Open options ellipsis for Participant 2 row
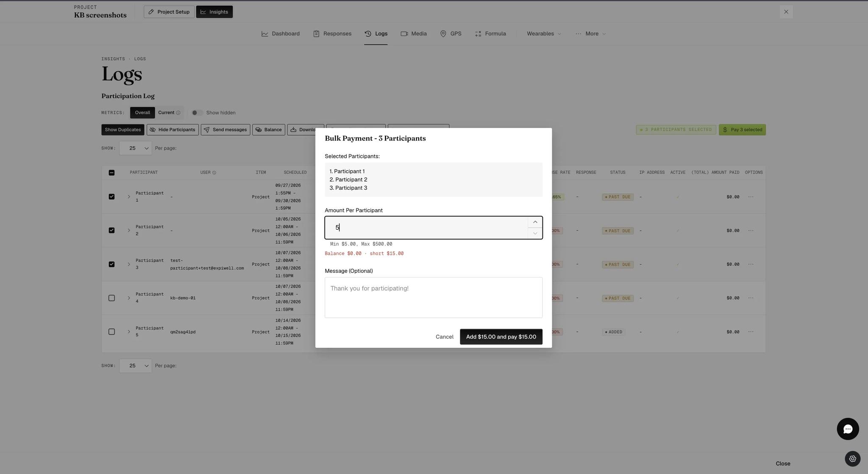This screenshot has height=474, width=868. coord(751,230)
